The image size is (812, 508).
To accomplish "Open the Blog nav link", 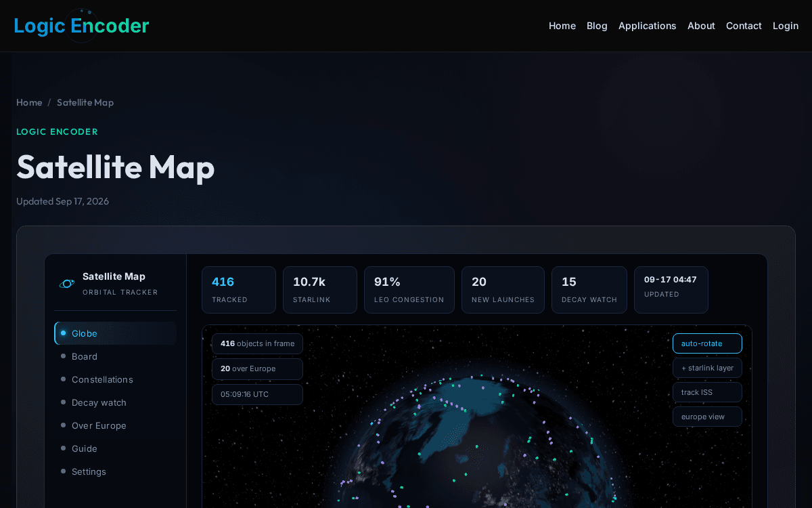I will pyautogui.click(x=597, y=26).
